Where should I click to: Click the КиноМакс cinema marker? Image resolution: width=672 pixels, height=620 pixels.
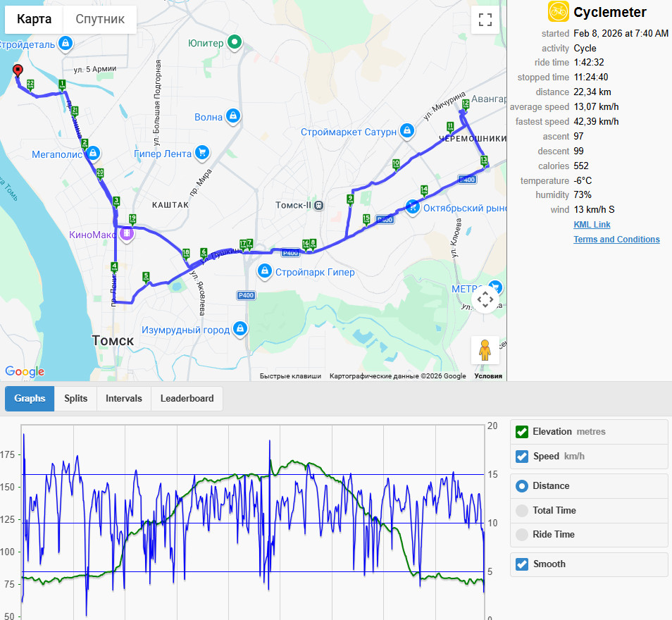pyautogui.click(x=126, y=234)
